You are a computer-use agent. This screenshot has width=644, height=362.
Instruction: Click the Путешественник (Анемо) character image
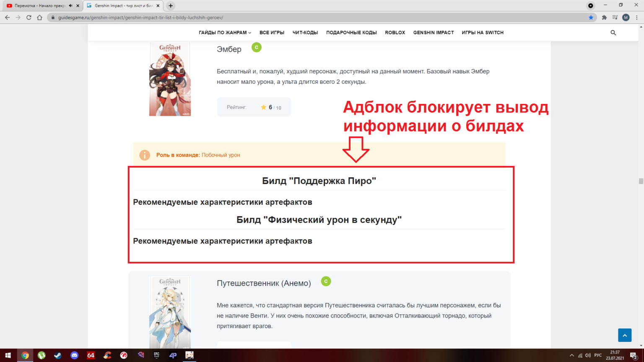click(170, 312)
